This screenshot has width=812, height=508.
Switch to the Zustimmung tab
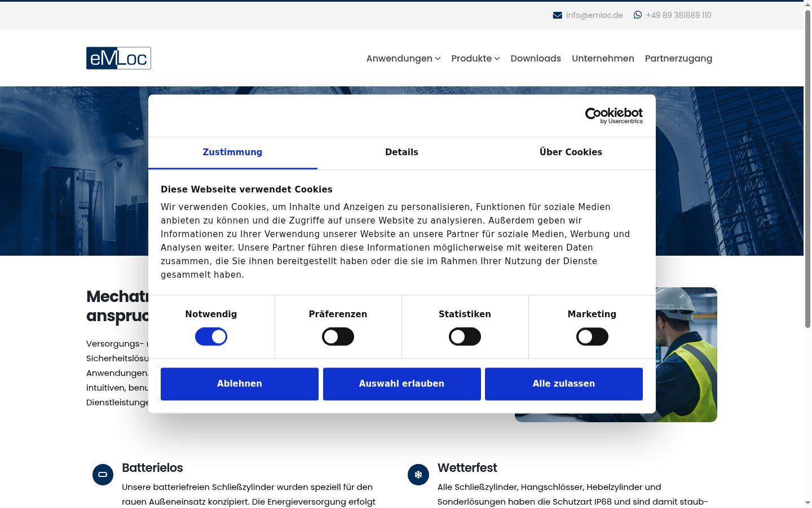tap(232, 152)
